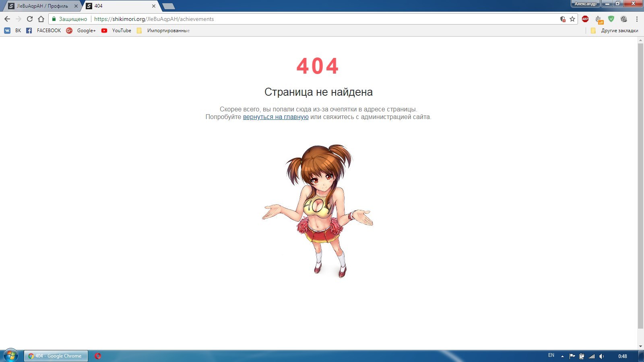Click the 'вернуться на главную' link
This screenshot has height=362, width=644.
click(x=276, y=117)
